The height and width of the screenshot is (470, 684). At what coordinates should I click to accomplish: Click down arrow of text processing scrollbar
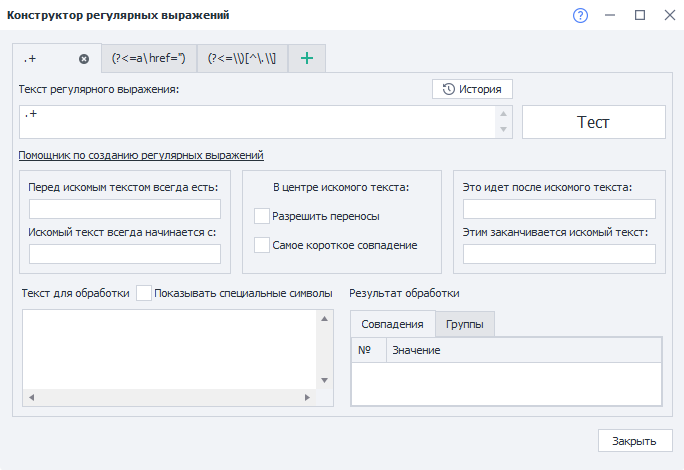325,379
